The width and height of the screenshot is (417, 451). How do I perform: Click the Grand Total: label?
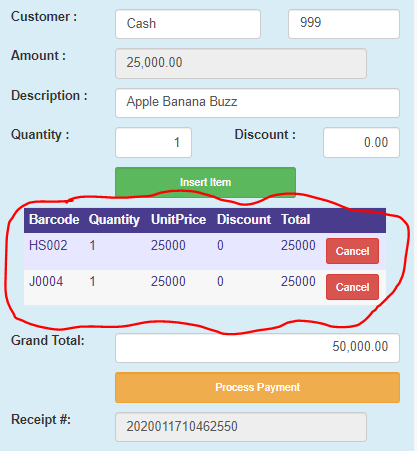(x=48, y=341)
